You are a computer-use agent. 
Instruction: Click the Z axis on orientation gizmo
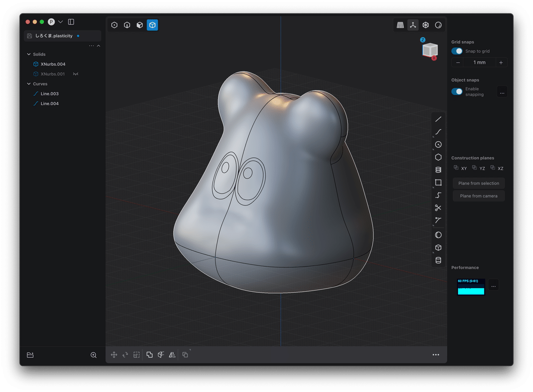pos(423,40)
